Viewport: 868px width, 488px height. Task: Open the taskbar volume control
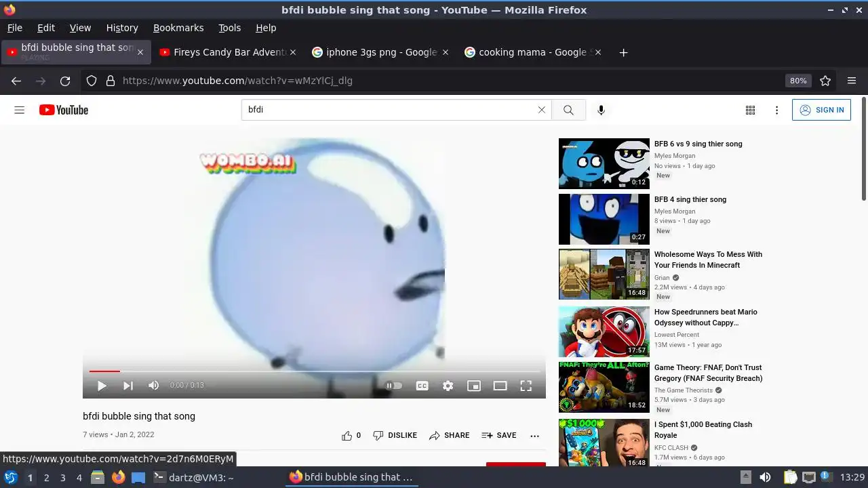(x=765, y=477)
